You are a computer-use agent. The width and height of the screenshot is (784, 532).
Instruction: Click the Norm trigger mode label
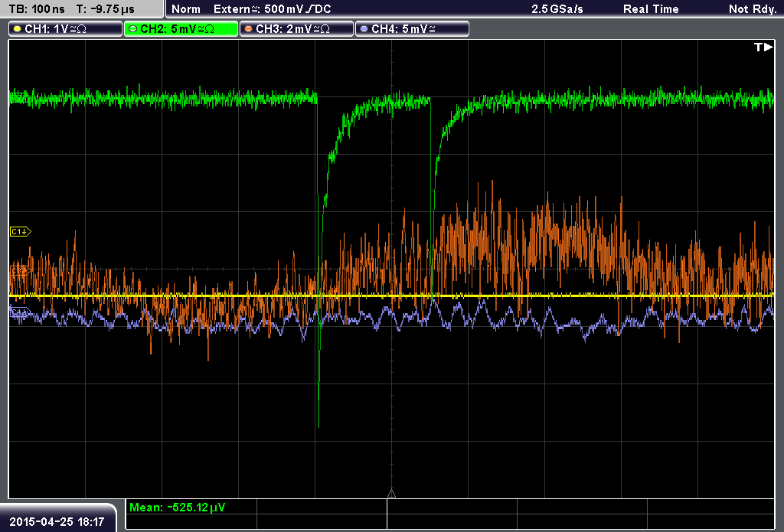pyautogui.click(x=186, y=9)
